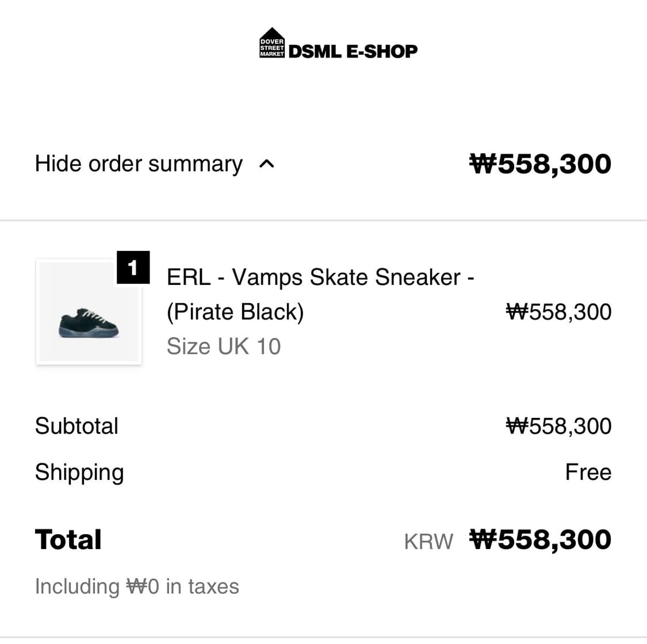Click the Subtotal label
The height and width of the screenshot is (644, 647).
pos(76,426)
